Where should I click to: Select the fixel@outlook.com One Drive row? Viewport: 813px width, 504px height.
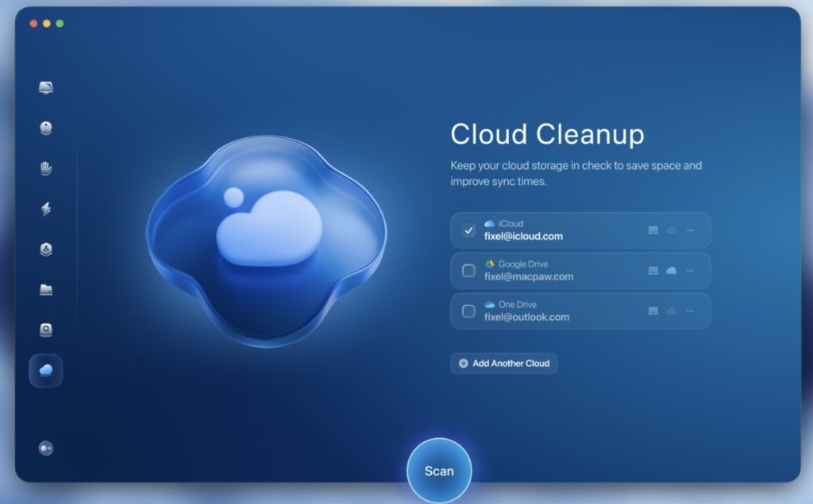[x=556, y=311]
